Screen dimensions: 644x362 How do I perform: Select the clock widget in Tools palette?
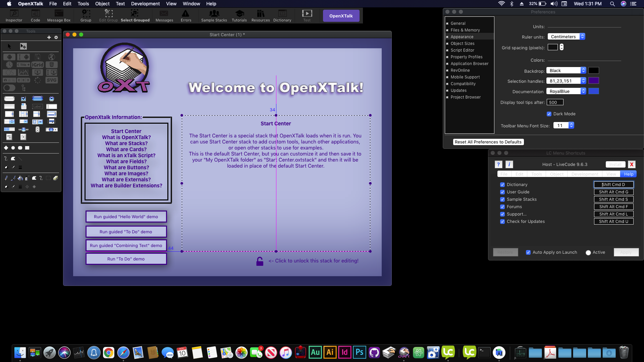pyautogui.click(x=9, y=65)
